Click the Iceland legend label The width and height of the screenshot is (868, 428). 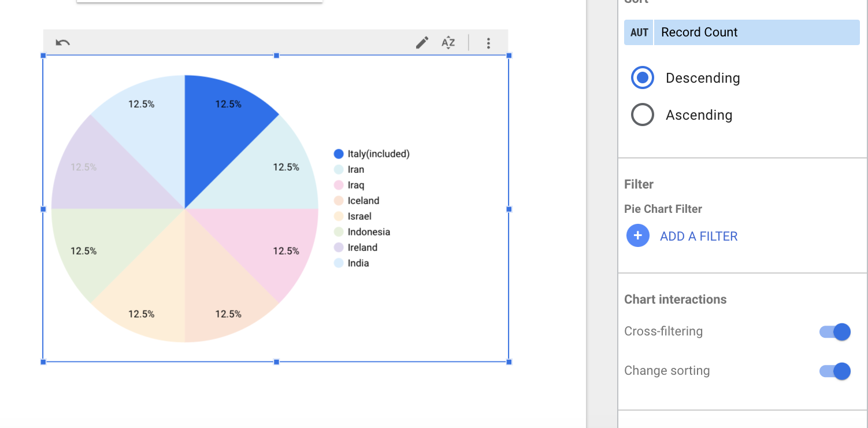click(x=363, y=201)
